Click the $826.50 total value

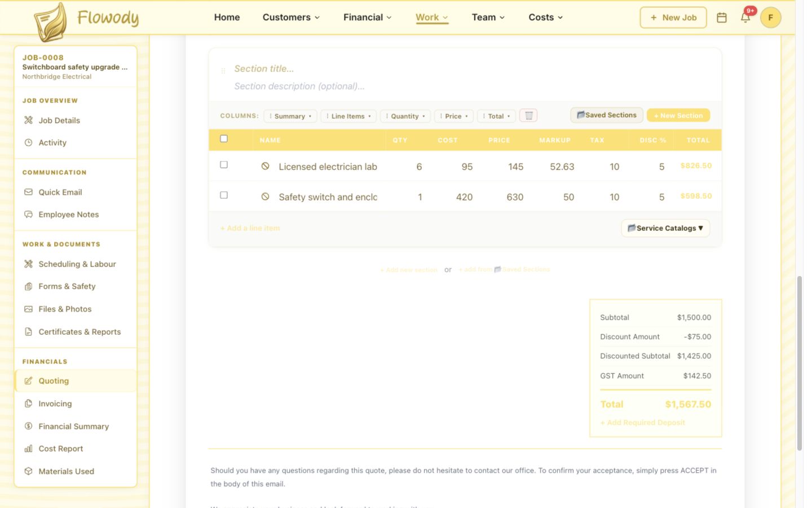click(696, 166)
